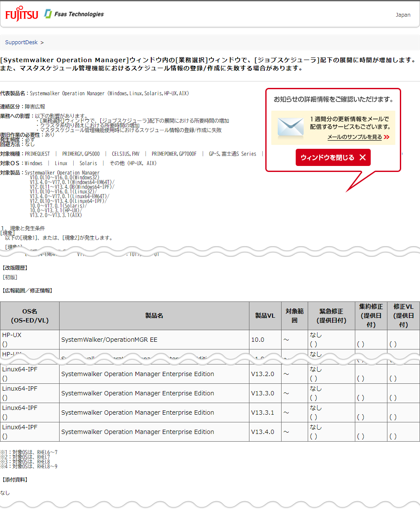Click the Linux target OS text
The image size is (420, 509).
point(61,163)
